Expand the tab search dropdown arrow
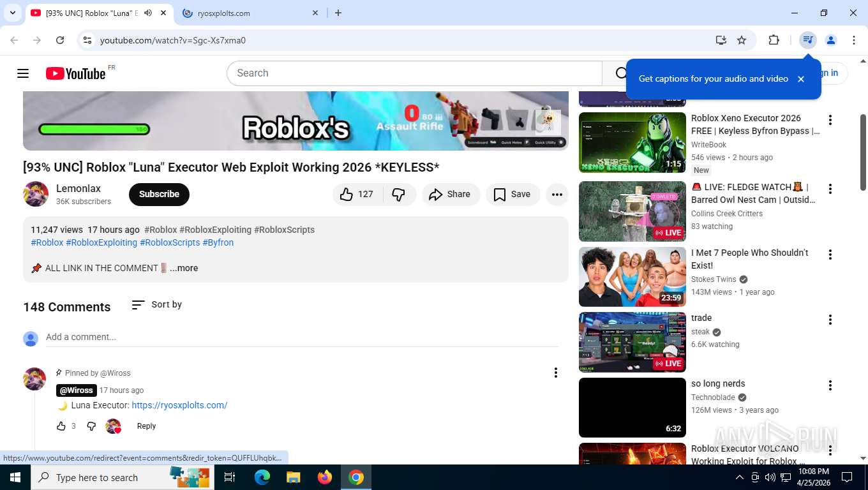This screenshot has height=490, width=868. click(12, 13)
